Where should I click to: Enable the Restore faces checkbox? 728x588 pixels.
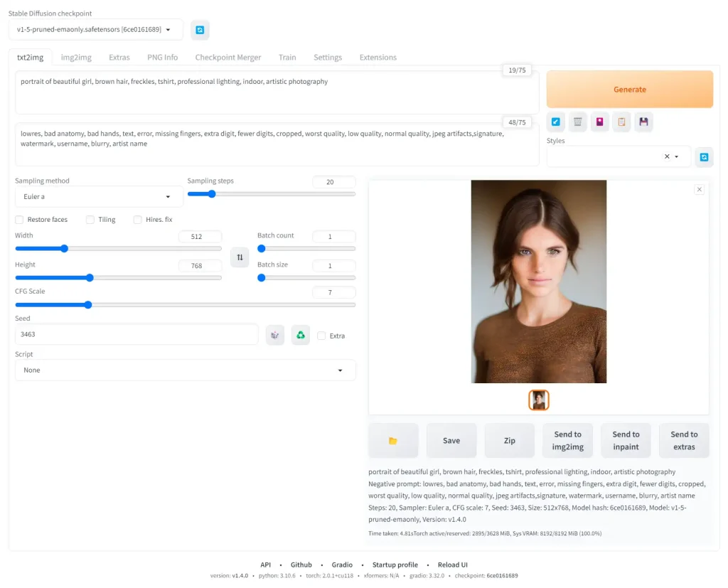tap(20, 220)
